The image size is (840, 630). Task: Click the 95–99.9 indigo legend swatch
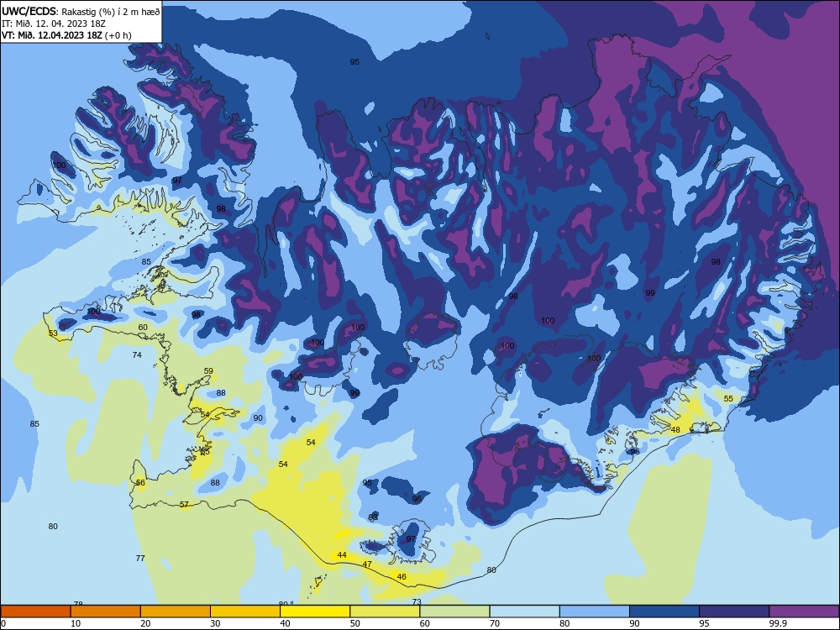(x=734, y=612)
